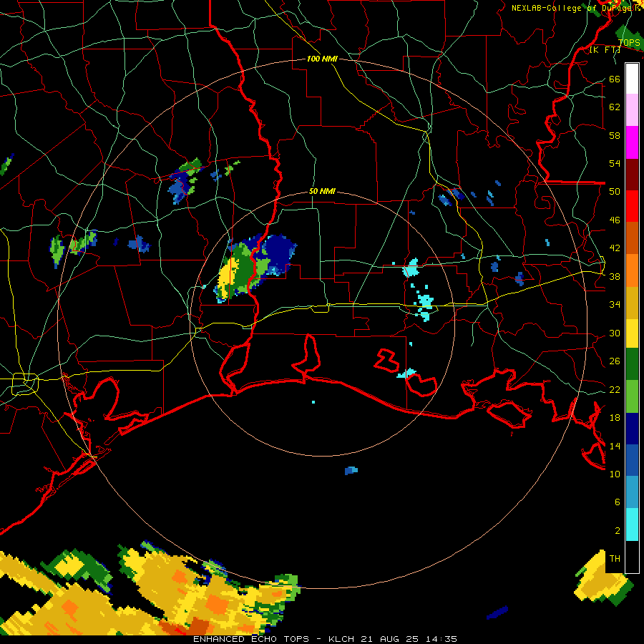Click the cyan legend swatch
This screenshot has width=644, height=644.
[632, 525]
